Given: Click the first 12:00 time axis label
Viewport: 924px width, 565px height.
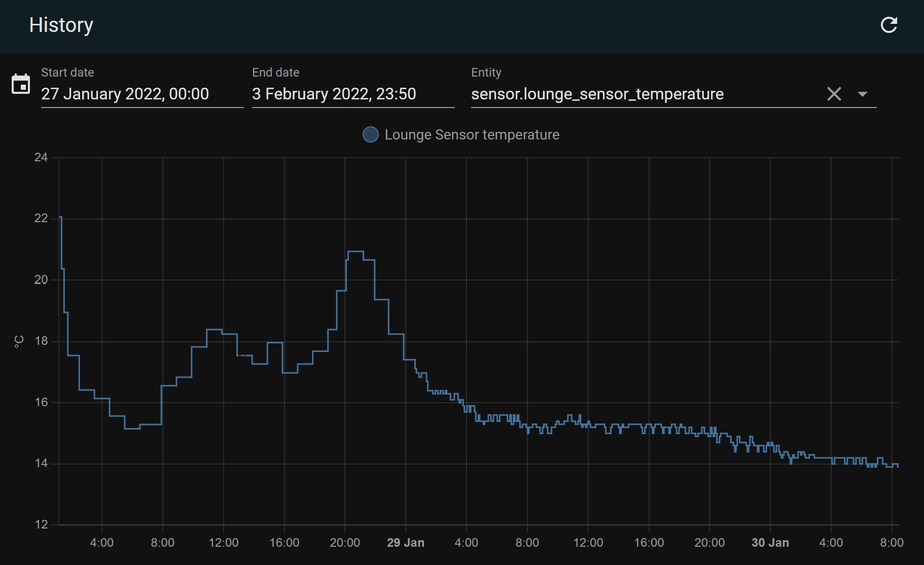Looking at the screenshot, I should [223, 543].
